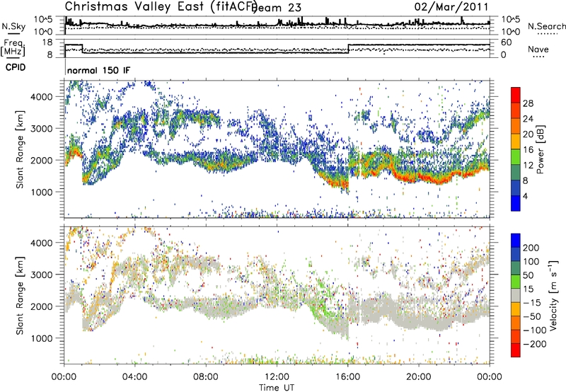Click the "Time UT" axis title
This screenshot has width=566, height=392.
tap(277, 387)
